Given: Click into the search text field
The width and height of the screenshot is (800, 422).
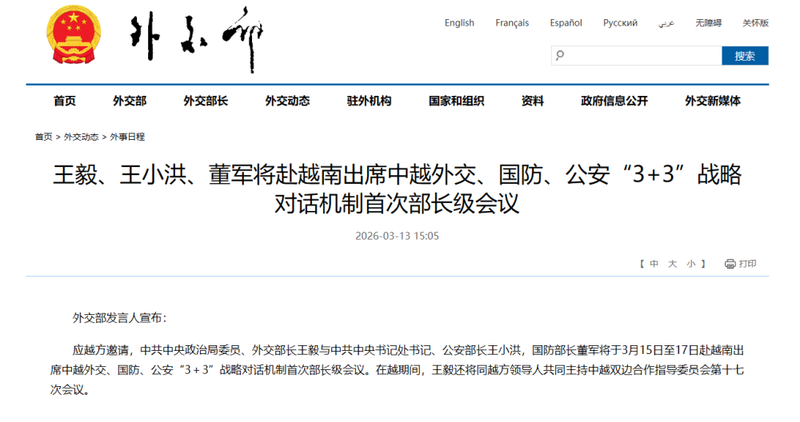Looking at the screenshot, I should click(x=640, y=56).
